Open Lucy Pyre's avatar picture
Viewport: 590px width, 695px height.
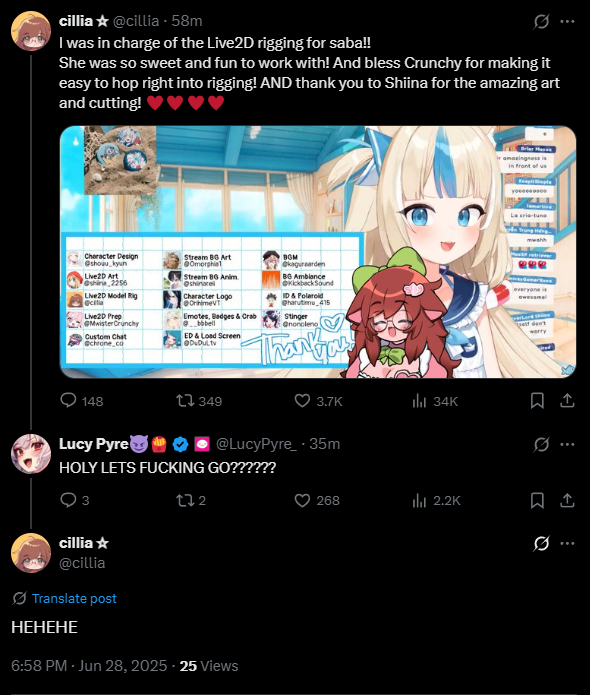(31, 454)
